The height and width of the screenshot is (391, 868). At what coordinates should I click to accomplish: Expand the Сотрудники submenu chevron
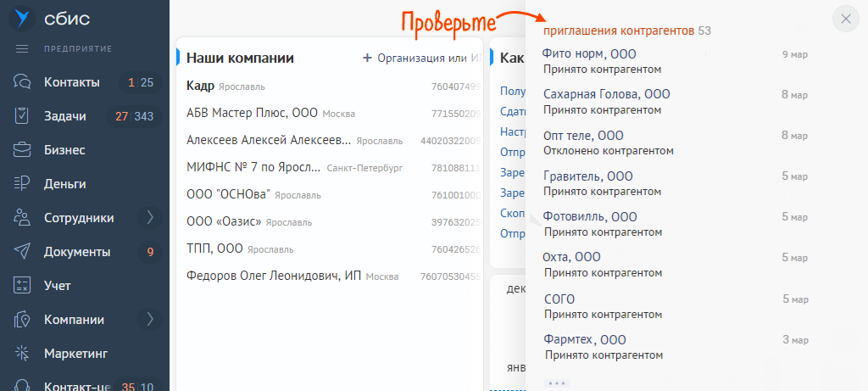(x=150, y=218)
